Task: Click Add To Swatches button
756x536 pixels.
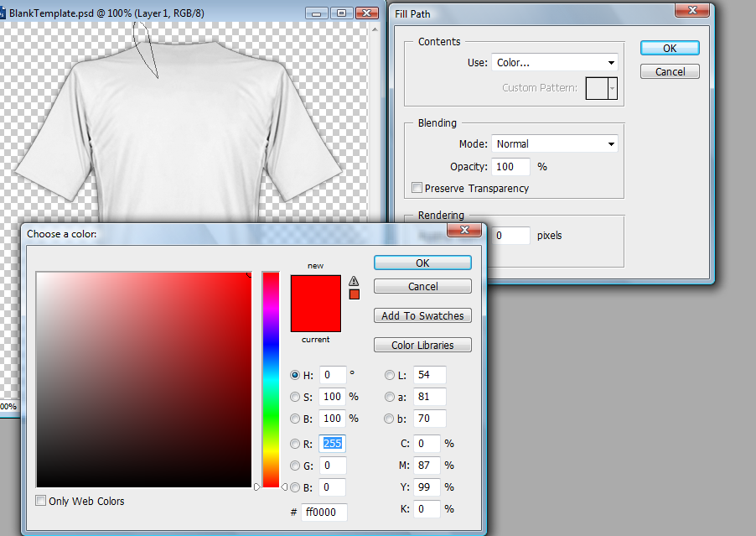Action: point(422,315)
